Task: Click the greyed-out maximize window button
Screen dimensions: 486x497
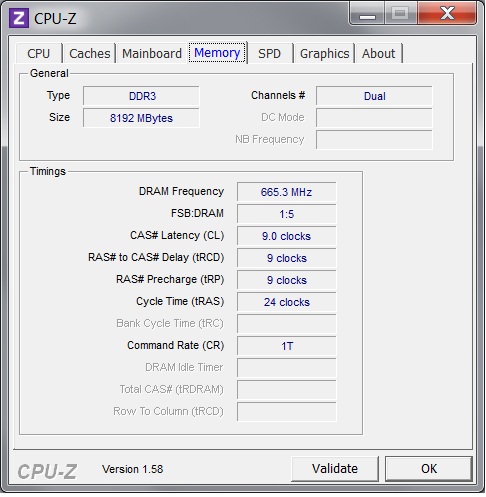Action: (x=401, y=13)
